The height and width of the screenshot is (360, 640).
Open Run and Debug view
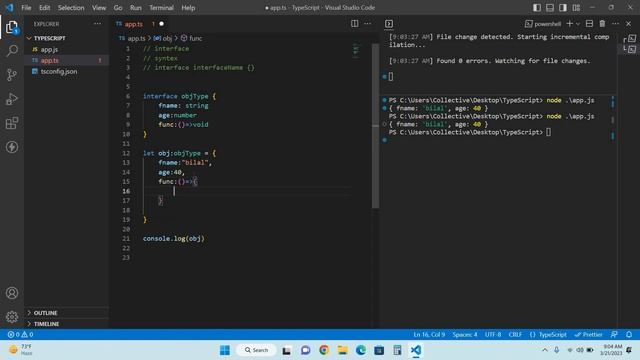click(x=12, y=99)
